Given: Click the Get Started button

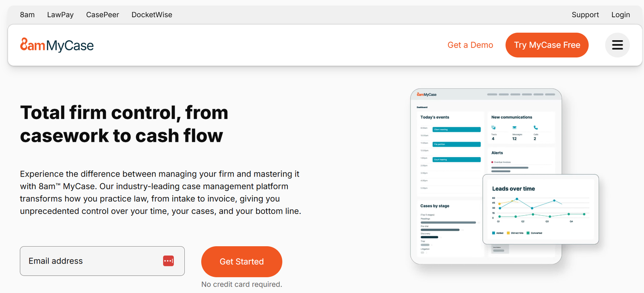Looking at the screenshot, I should (x=242, y=262).
